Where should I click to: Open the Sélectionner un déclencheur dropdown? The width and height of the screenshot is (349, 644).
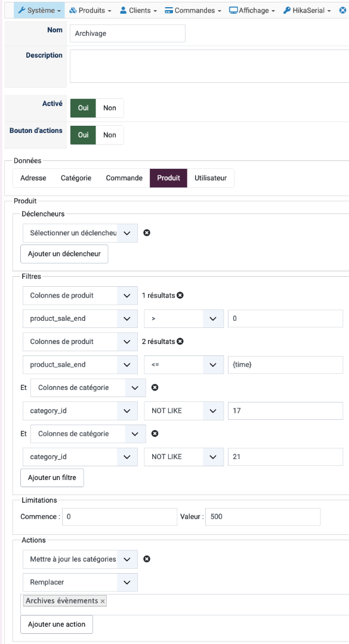pyautogui.click(x=80, y=233)
